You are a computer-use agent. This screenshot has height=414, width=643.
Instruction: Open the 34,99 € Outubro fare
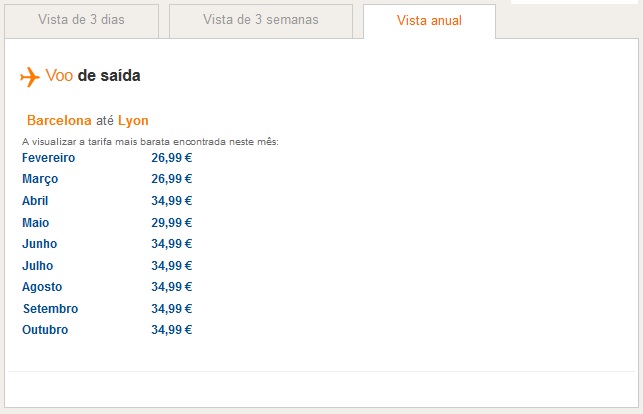pos(171,330)
